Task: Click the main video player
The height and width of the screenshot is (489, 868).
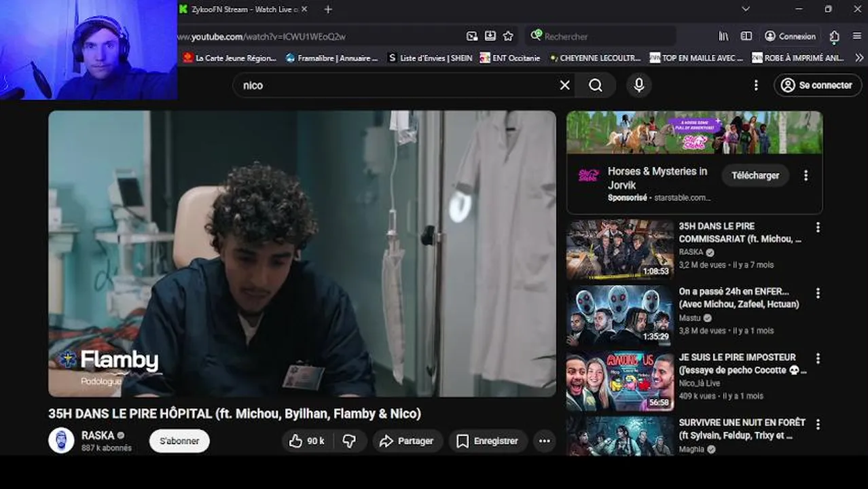Action: coord(302,253)
